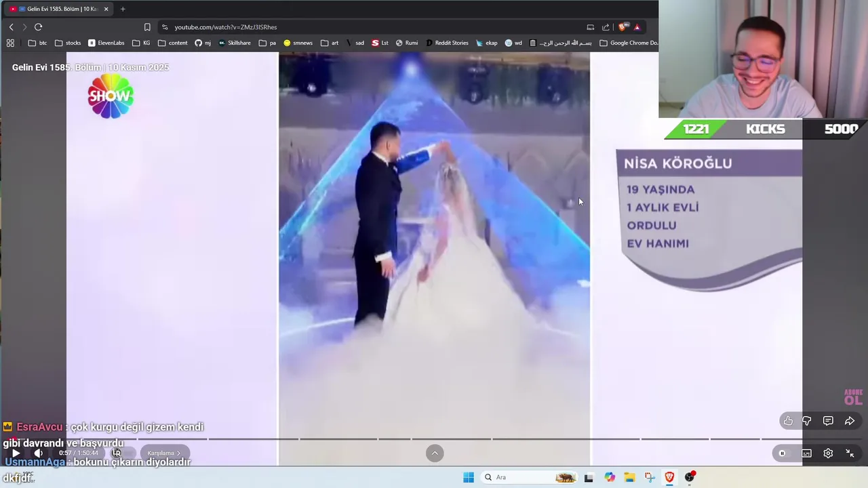Screen dimensions: 868x488
Task: Mute the video with the speaker icon
Action: [x=39, y=453]
